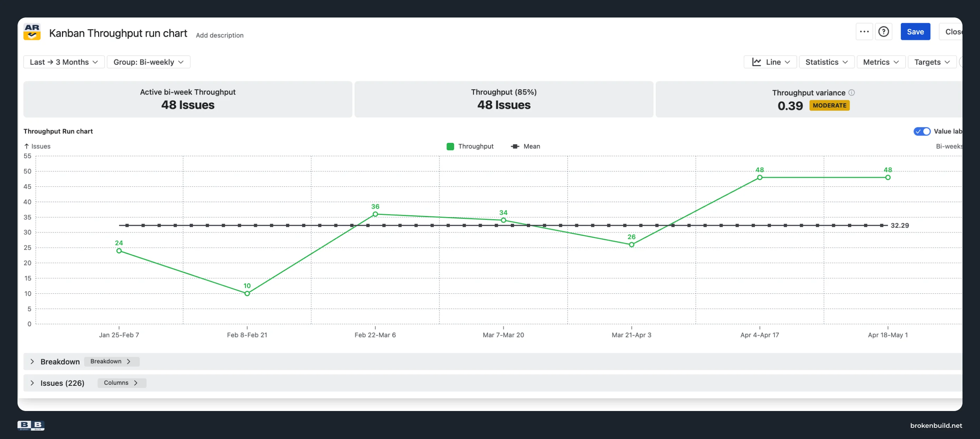
Task: Click the Active bi-week Throughput card
Action: coord(188,99)
